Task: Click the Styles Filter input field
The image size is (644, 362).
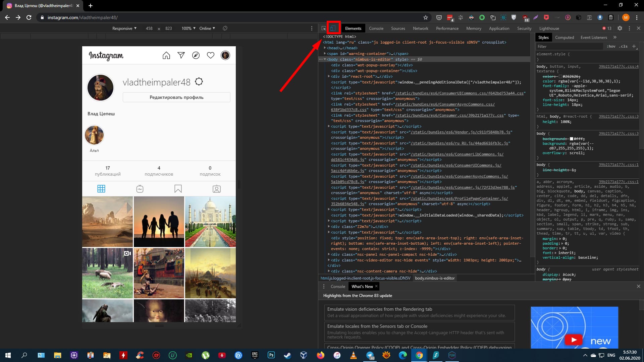Action: click(x=570, y=46)
